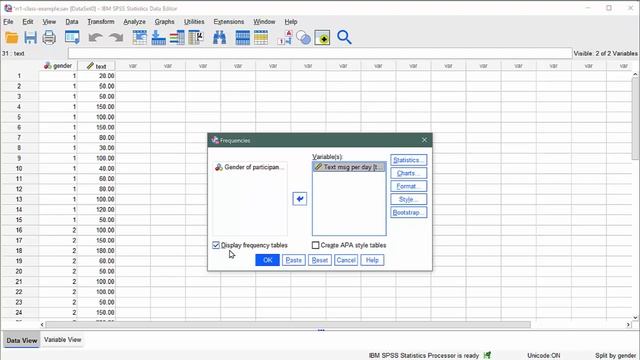
Task: Open the Go to Variable icon
Action: tap(158, 38)
